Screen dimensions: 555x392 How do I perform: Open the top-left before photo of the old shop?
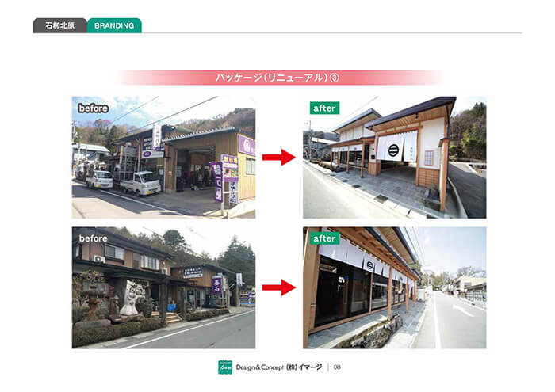coord(163,158)
